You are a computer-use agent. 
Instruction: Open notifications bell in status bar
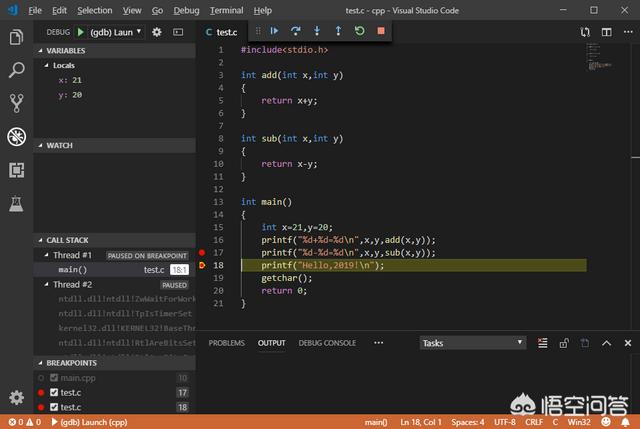(x=625, y=422)
